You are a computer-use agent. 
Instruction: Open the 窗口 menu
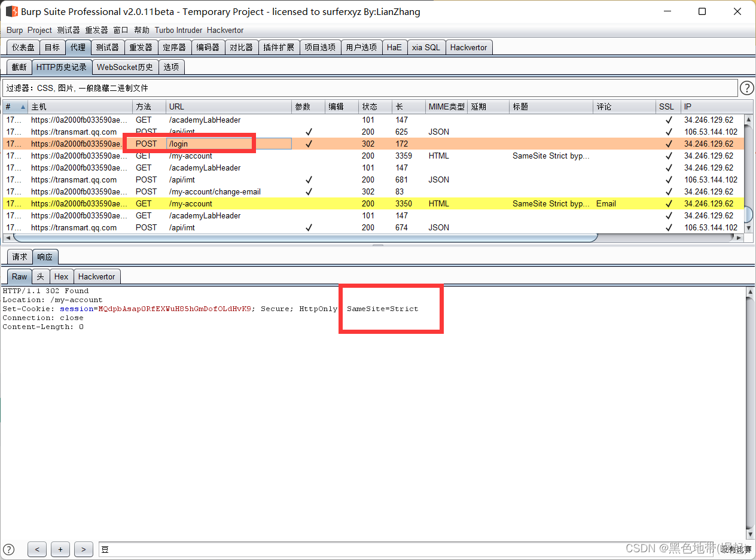point(121,30)
